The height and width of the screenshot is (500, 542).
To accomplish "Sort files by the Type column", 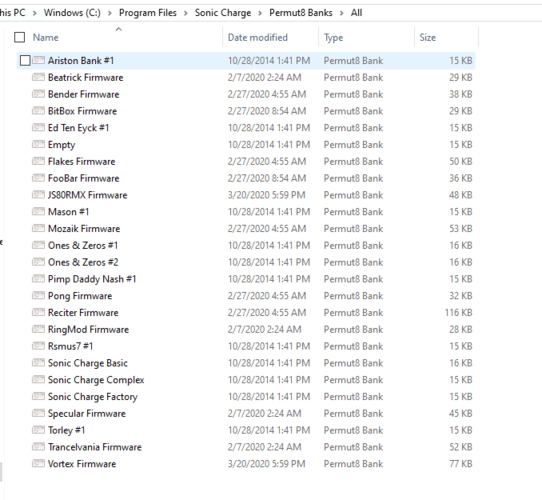I will tap(333, 37).
